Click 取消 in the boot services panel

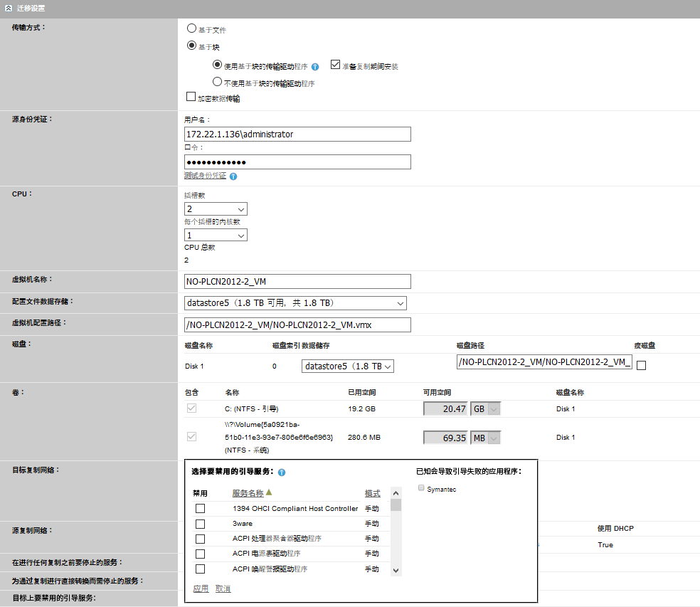pyautogui.click(x=223, y=588)
